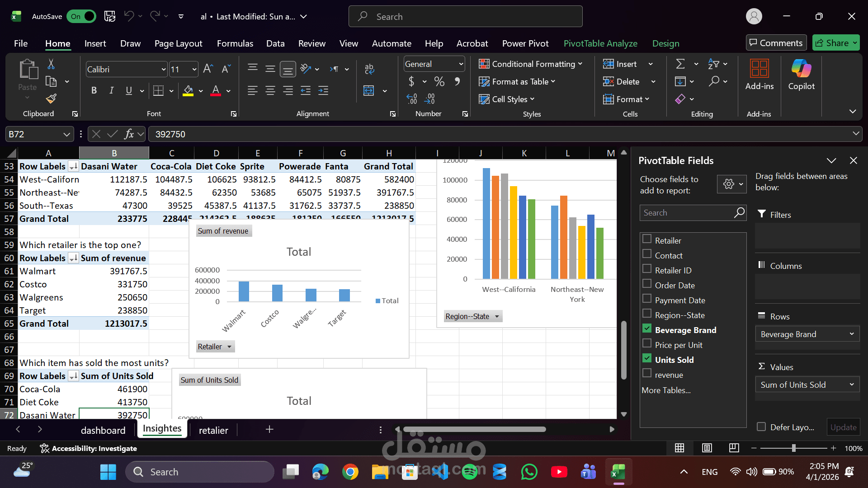Screen dimensions: 868x488
Task: Switch to the dashboard sheet tab
Action: (103, 430)
